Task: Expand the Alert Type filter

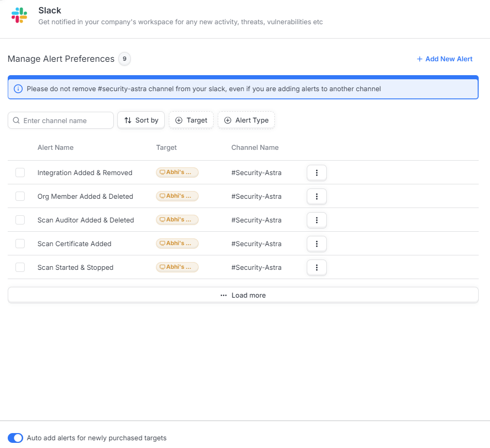Action: (x=246, y=120)
